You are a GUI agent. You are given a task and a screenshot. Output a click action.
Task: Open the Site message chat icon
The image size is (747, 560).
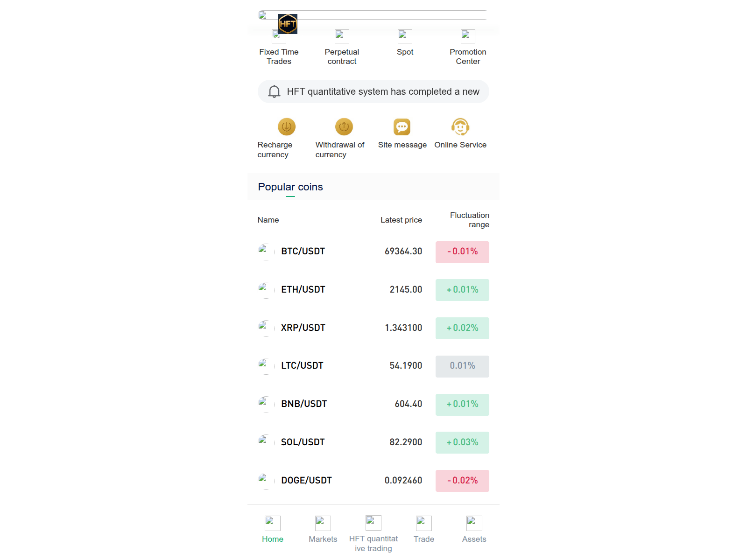tap(402, 127)
